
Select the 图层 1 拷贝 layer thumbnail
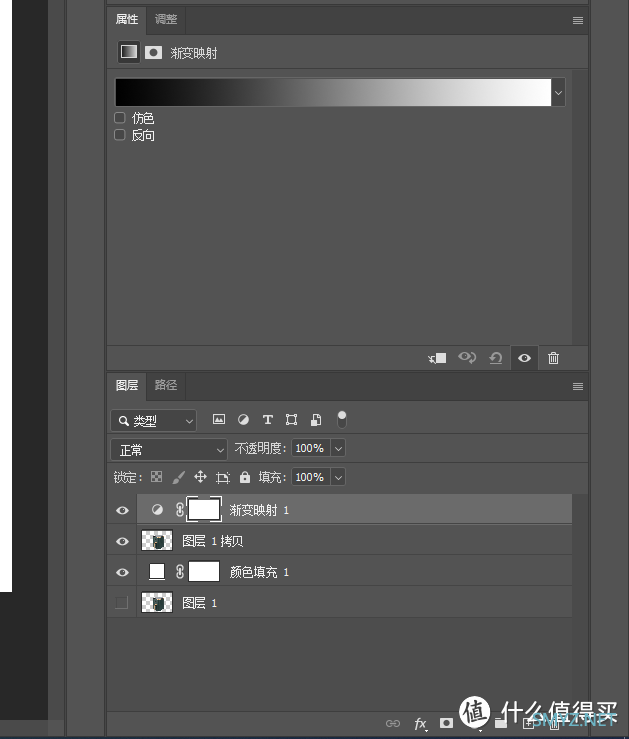(x=157, y=541)
